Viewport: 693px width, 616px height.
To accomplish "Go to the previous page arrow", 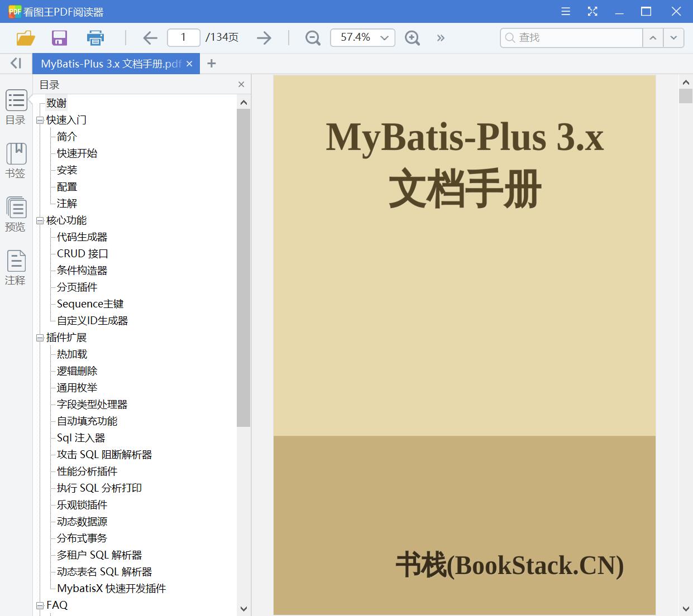I will [150, 38].
